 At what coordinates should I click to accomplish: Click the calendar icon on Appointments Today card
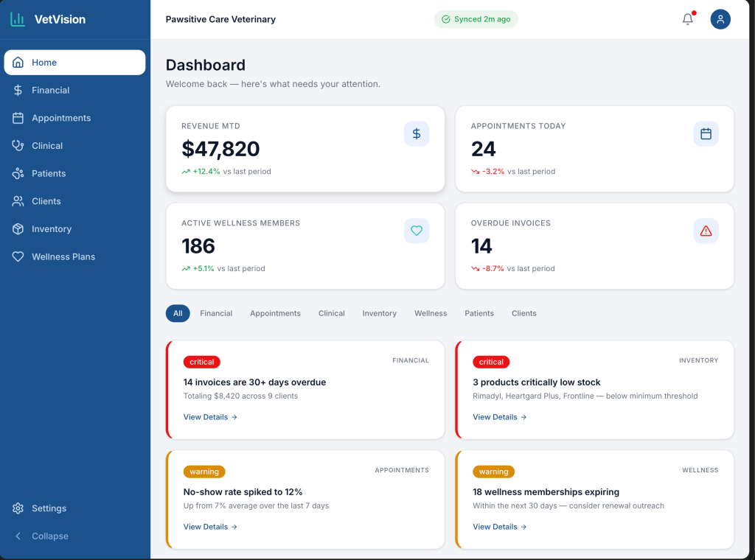coord(706,133)
